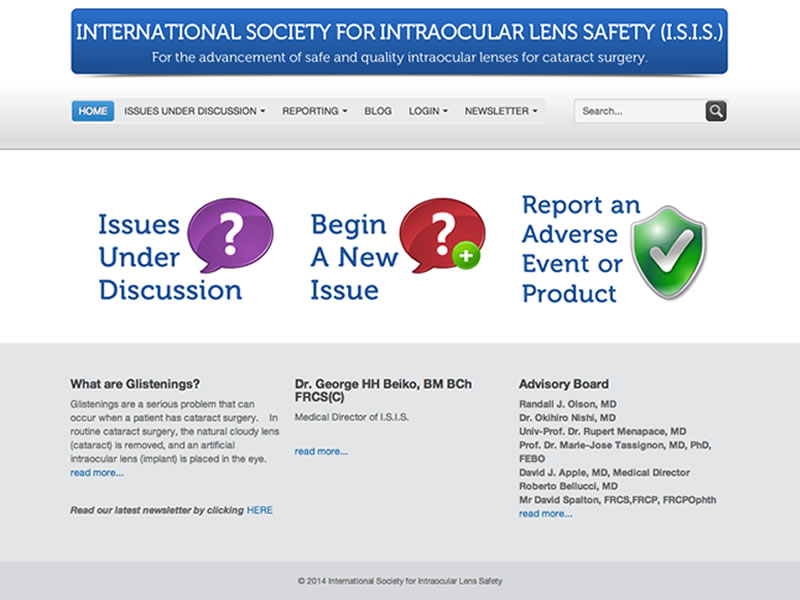This screenshot has width=800, height=600.
Task: Click inside the Search text field
Action: pyautogui.click(x=638, y=111)
